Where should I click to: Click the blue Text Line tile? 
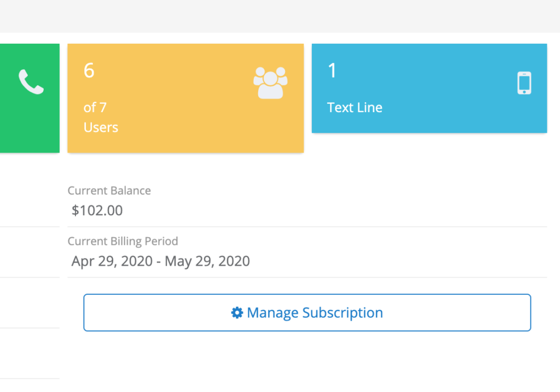(429, 87)
